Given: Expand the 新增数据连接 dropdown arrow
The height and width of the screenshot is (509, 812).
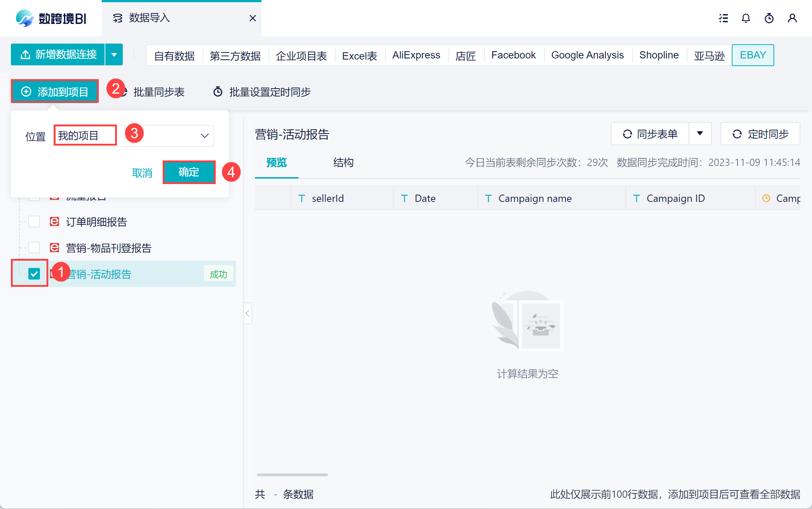Looking at the screenshot, I should [x=114, y=55].
